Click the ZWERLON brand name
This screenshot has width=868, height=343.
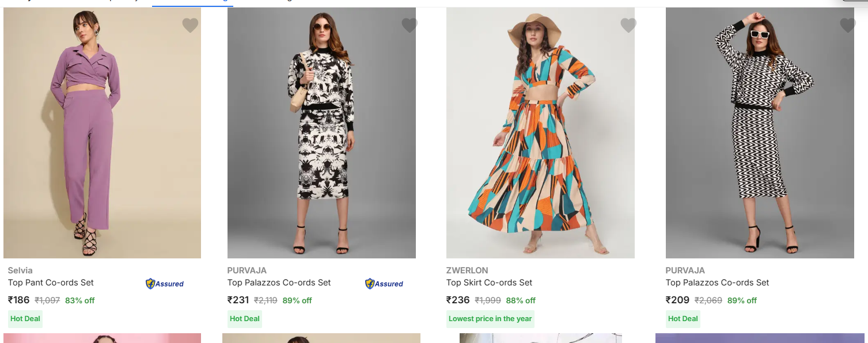467,270
